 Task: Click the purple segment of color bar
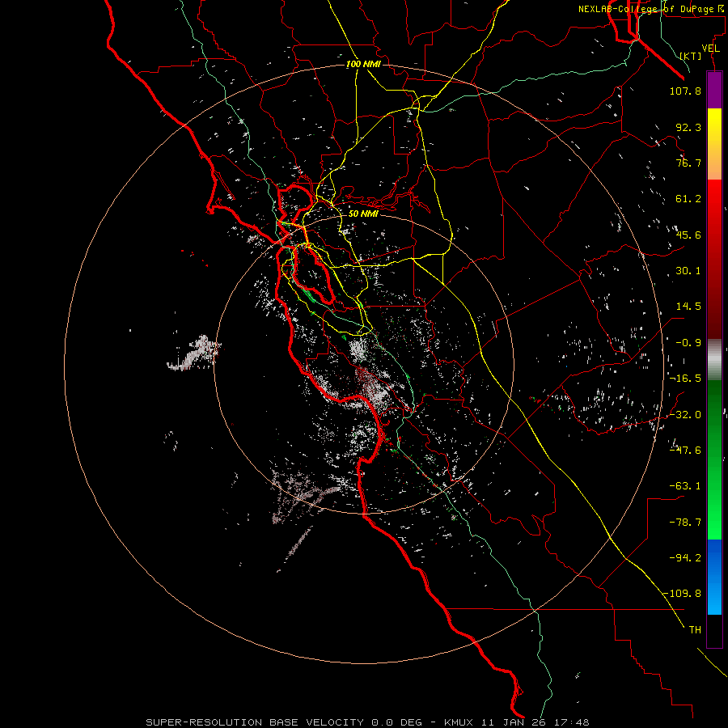pos(714,90)
